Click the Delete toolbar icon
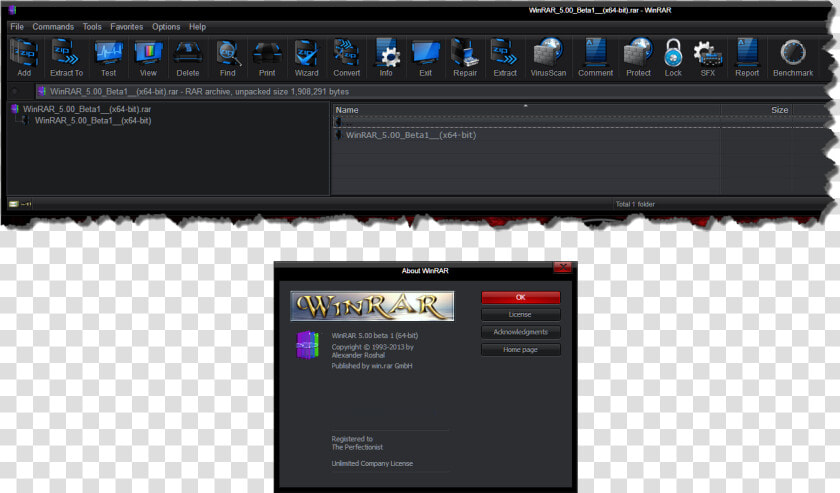840x493 pixels. point(188,58)
